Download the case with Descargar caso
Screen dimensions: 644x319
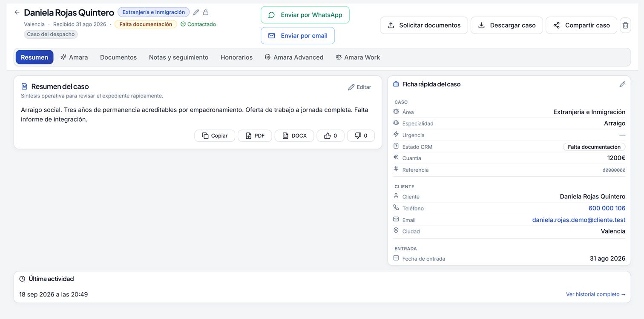tap(507, 25)
